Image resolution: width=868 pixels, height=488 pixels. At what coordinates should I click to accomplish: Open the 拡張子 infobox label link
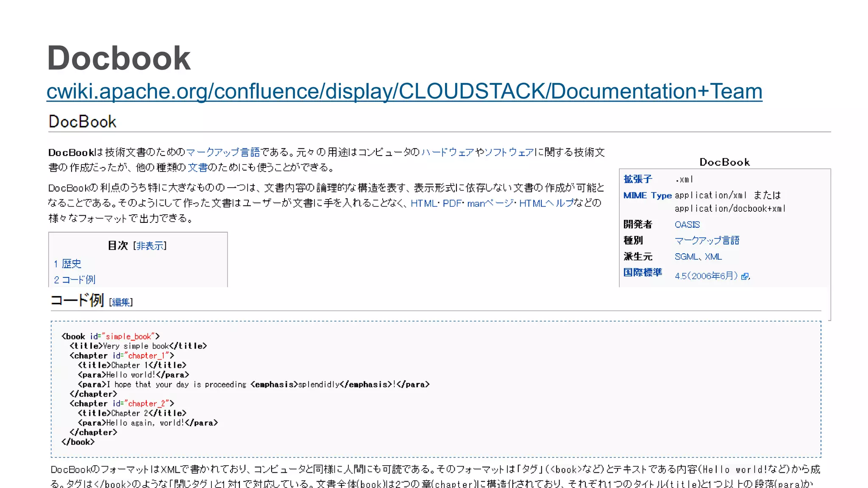pos(637,179)
